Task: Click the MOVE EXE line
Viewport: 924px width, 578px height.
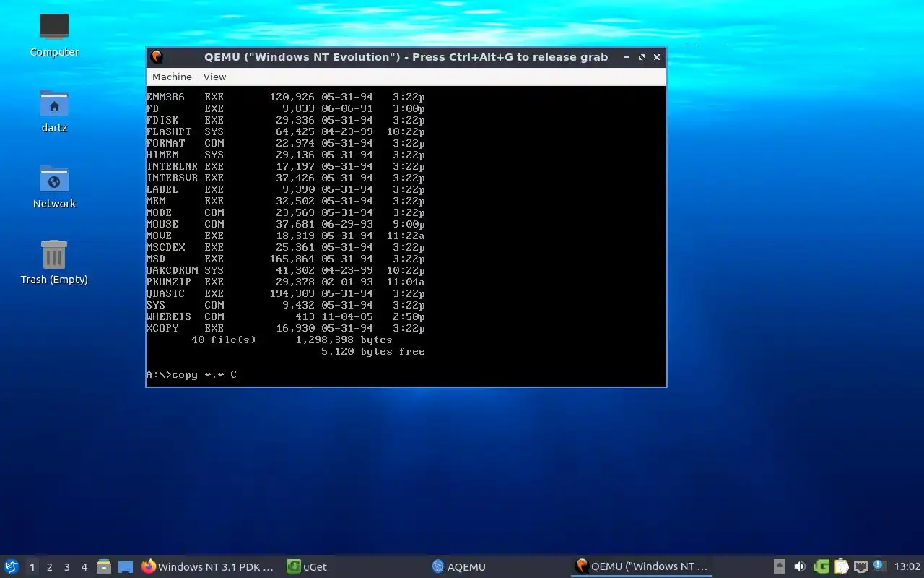Action: [x=286, y=236]
